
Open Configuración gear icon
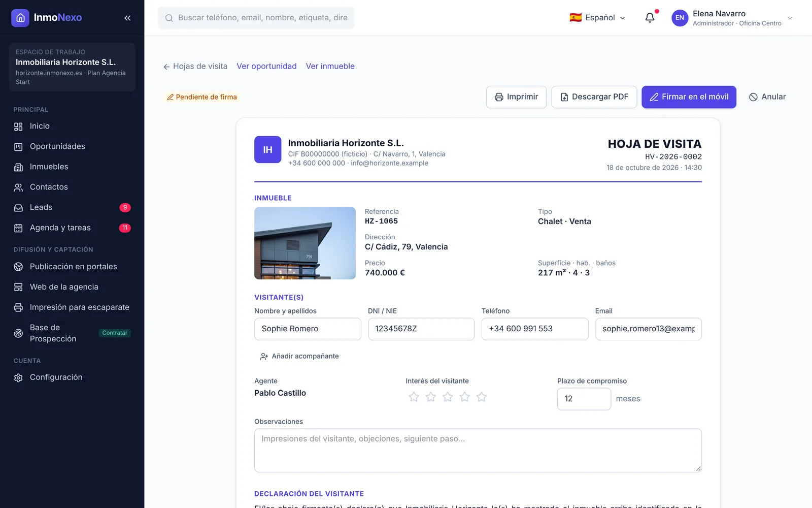tap(18, 377)
